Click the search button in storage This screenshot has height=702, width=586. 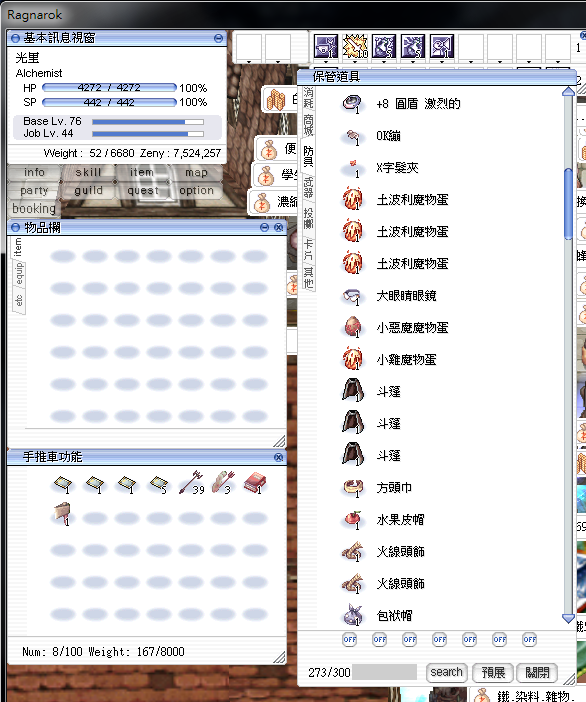pyautogui.click(x=446, y=672)
